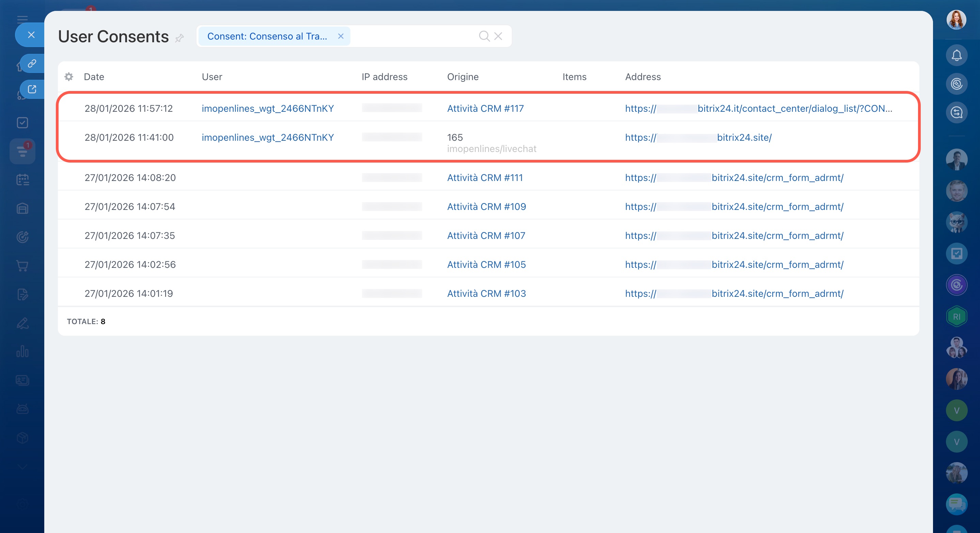This screenshot has width=980, height=533.
Task: Open Attività CRM #117 link
Action: [485, 108]
